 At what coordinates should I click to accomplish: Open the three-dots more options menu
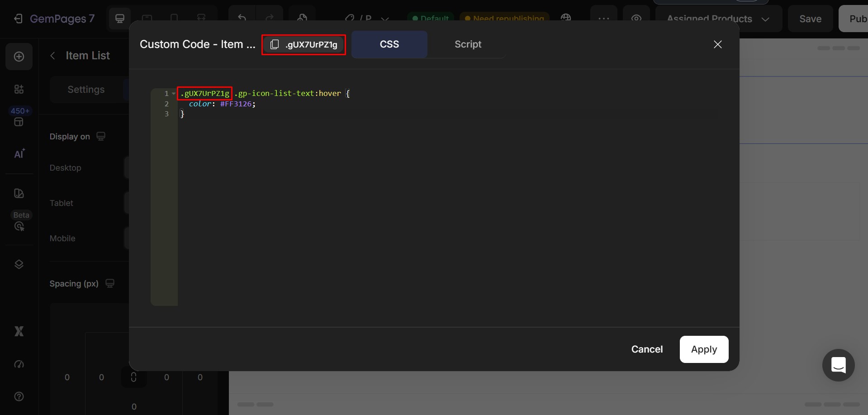pos(604,19)
